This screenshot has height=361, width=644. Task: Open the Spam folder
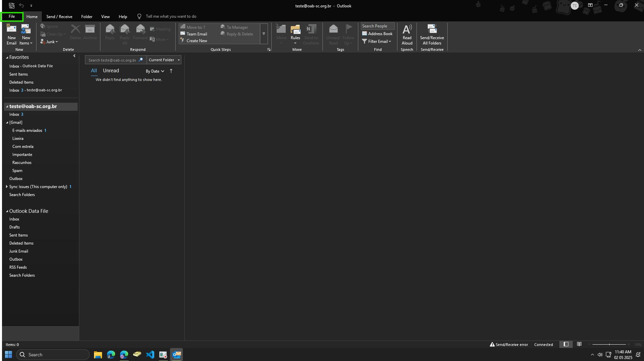pos(17,171)
